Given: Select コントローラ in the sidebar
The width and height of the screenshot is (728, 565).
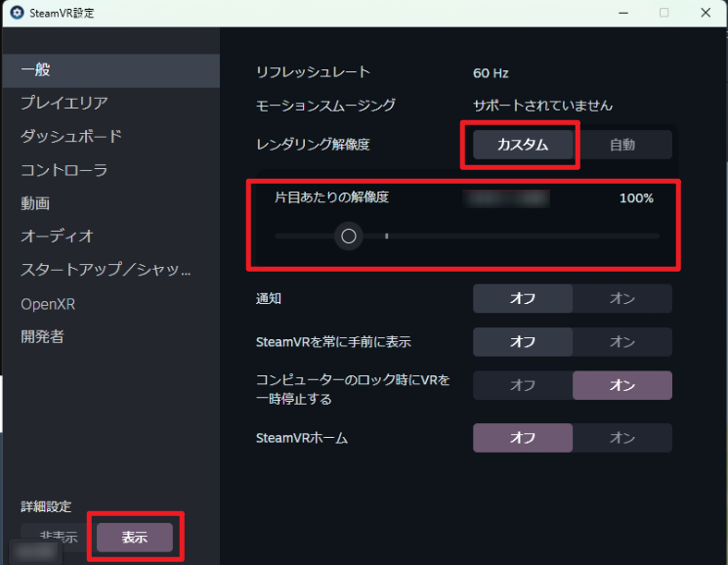Looking at the screenshot, I should click(x=110, y=170).
